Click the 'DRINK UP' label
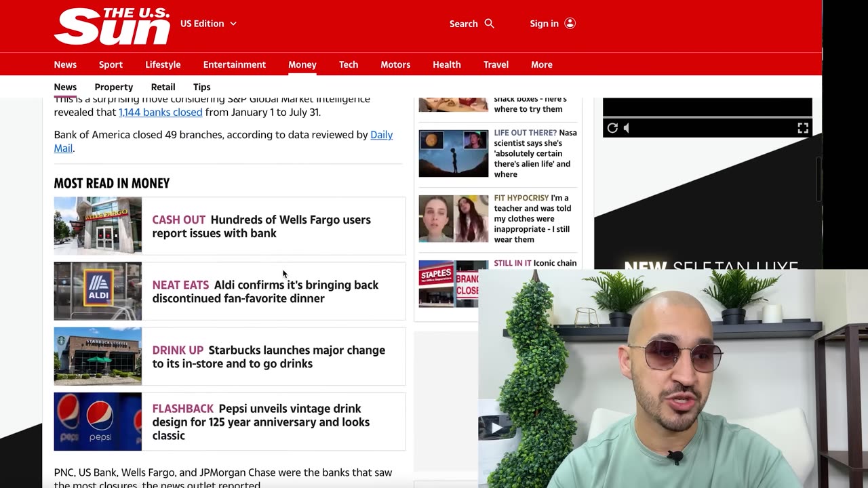Image resolution: width=868 pixels, height=488 pixels. pyautogui.click(x=178, y=350)
